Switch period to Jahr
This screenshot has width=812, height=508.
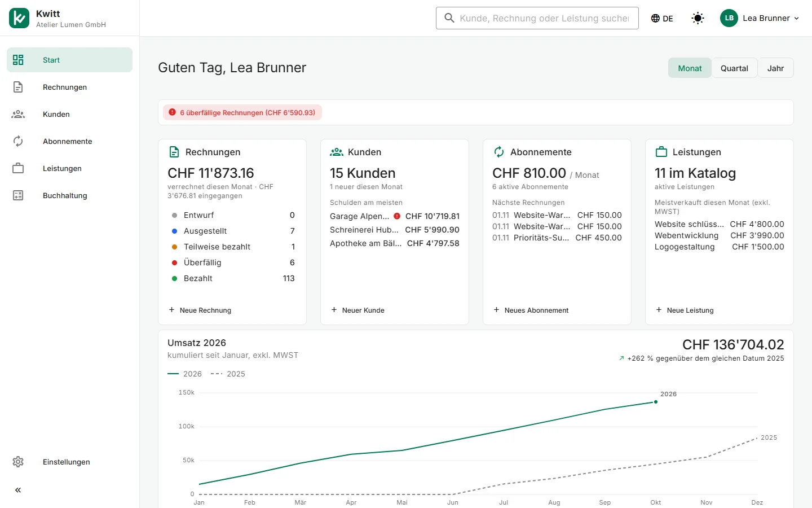click(x=775, y=68)
